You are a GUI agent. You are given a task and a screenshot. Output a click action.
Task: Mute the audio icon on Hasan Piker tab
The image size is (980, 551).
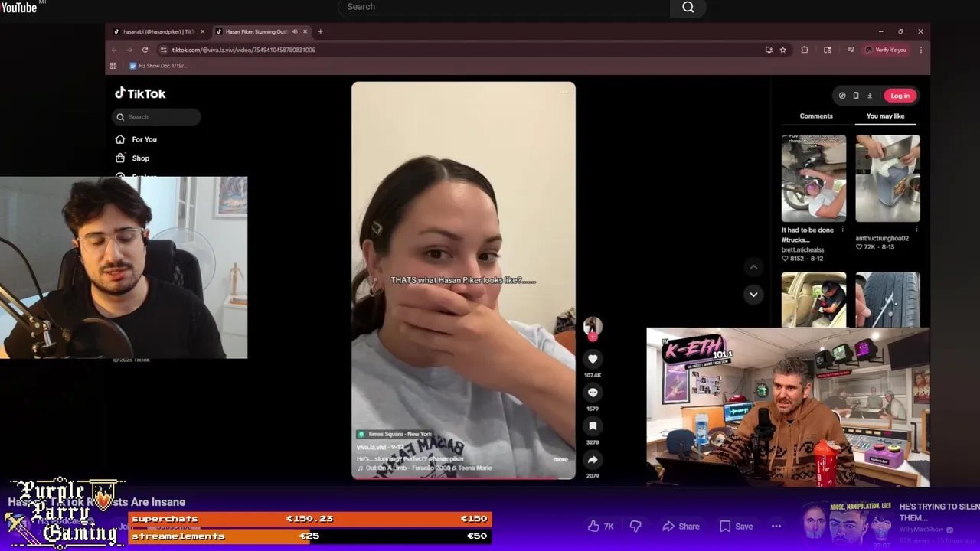(x=295, y=31)
